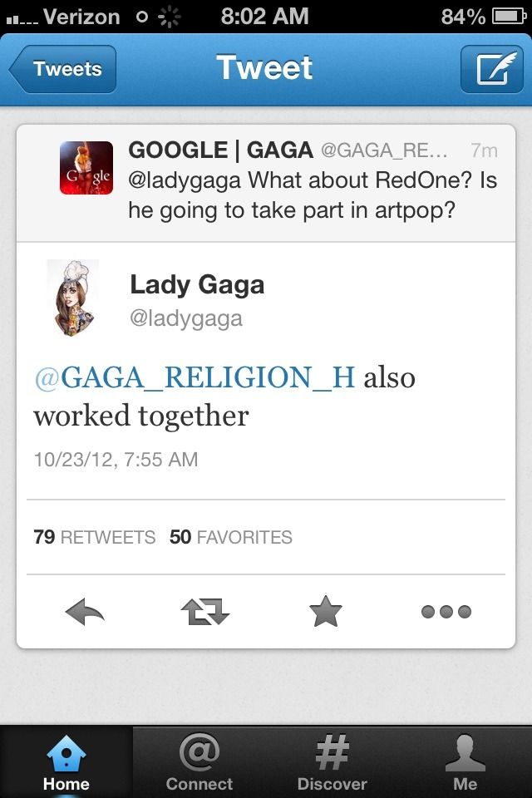The image size is (532, 798).
Task: Favorite the tweet with the star icon
Action: click(326, 611)
